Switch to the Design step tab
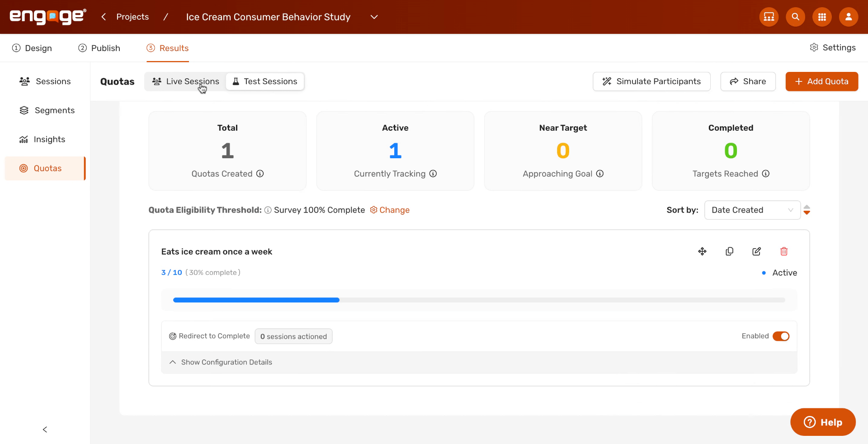This screenshot has width=868, height=444. 32,48
